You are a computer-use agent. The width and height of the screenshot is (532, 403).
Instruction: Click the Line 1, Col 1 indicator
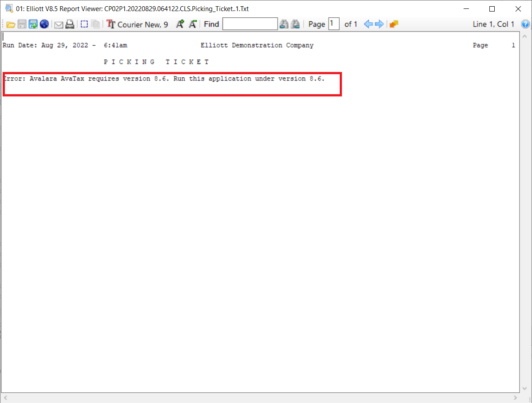(x=493, y=24)
